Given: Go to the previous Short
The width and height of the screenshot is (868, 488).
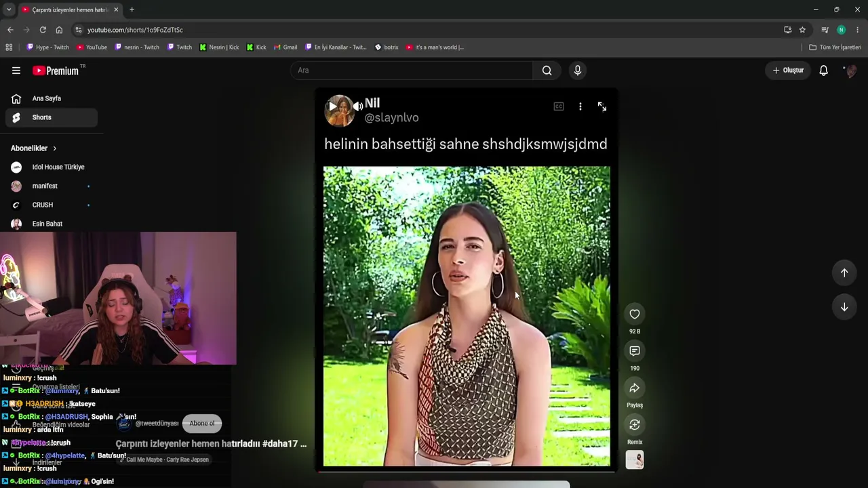Looking at the screenshot, I should coord(844,272).
